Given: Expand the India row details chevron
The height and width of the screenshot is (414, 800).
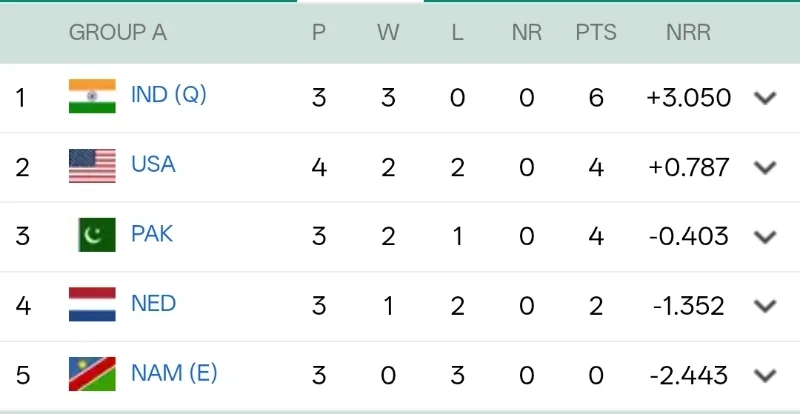Looking at the screenshot, I should click(765, 98).
